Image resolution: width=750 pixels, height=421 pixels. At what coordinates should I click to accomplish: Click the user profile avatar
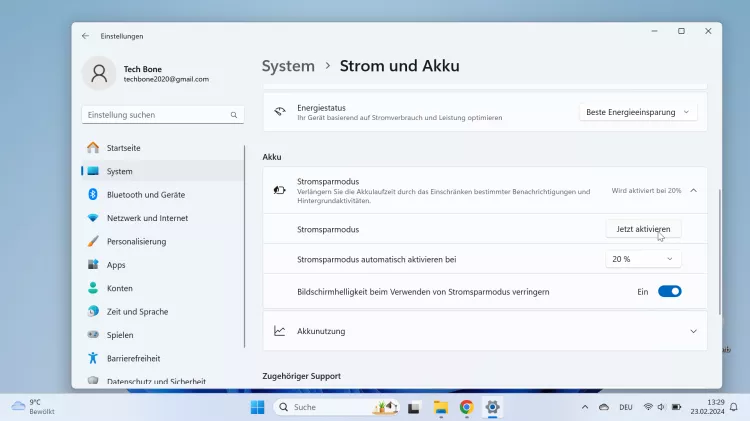[x=99, y=74]
